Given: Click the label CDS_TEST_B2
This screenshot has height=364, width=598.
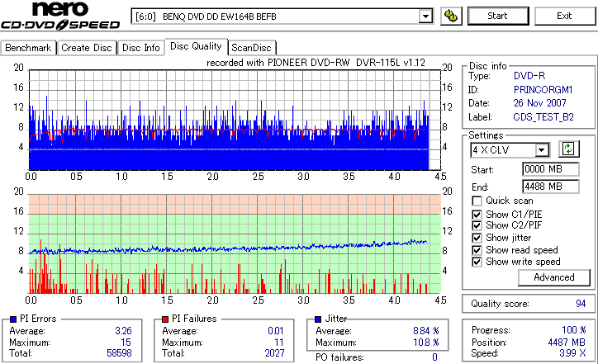Looking at the screenshot, I should (x=543, y=117).
